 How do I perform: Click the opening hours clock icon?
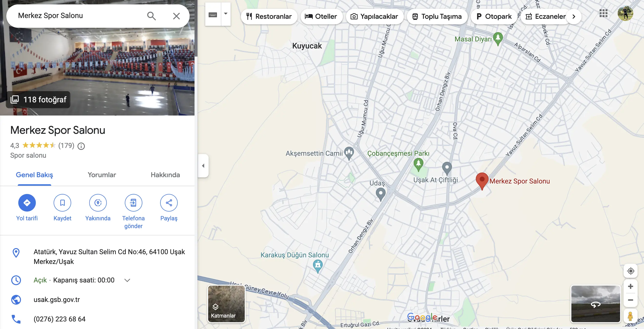click(x=16, y=280)
